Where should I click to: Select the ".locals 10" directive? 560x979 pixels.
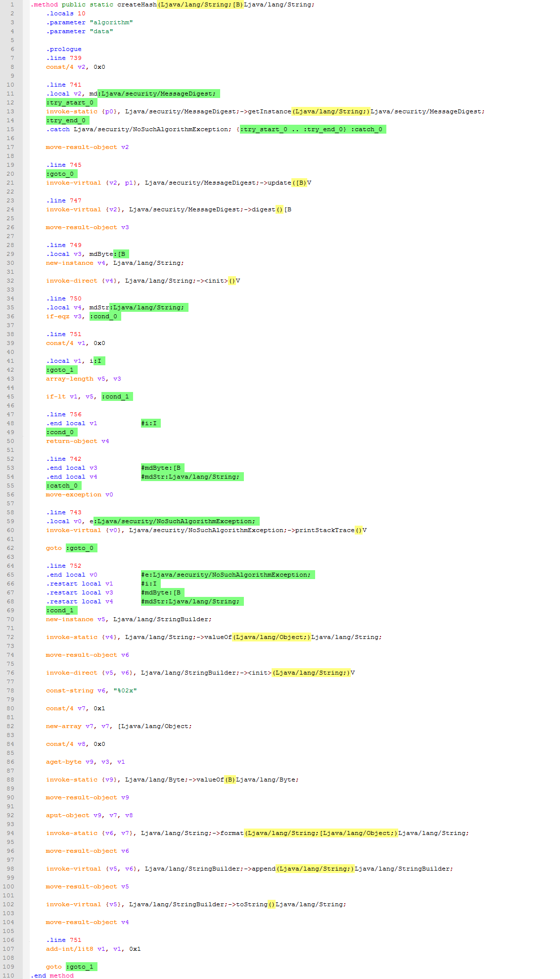(66, 13)
